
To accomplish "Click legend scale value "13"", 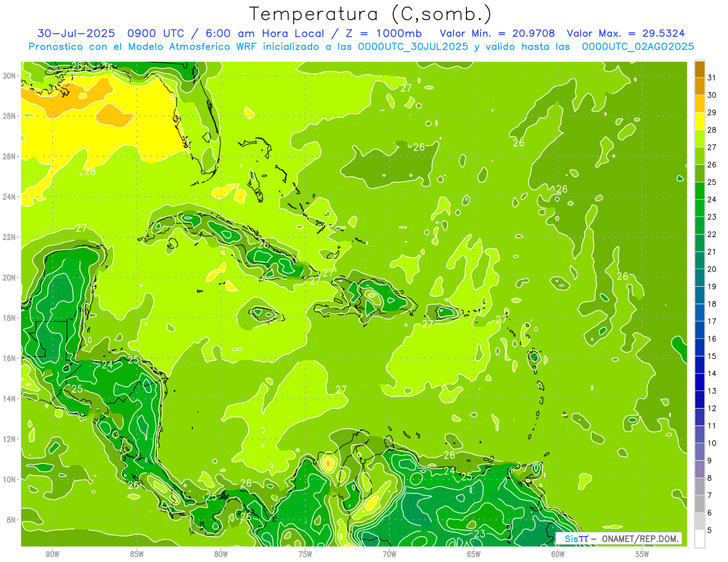I will [x=712, y=391].
